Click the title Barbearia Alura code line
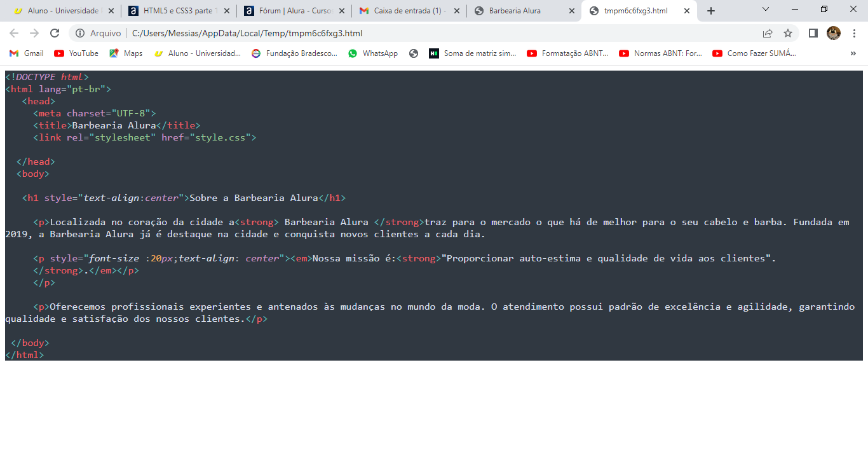The height and width of the screenshot is (463, 868). (117, 125)
